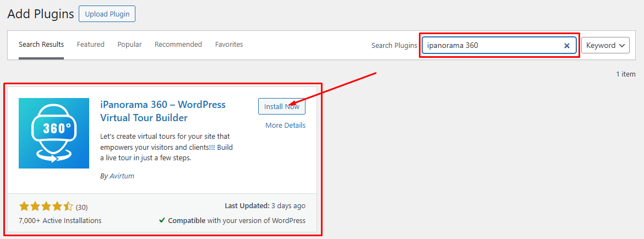644x239 pixels.
Task: Clear the search field with the X icon
Action: [567, 46]
